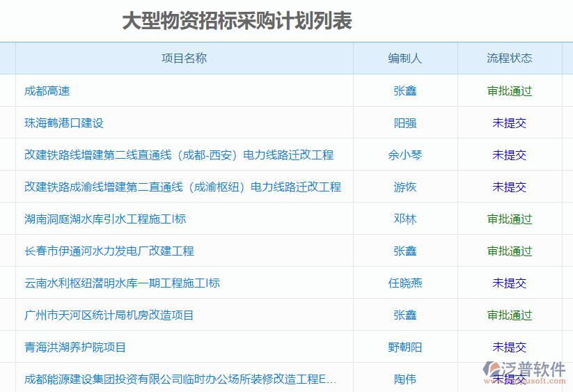Click 审批通过 status for 成都高速
The width and height of the screenshot is (573, 392).
(x=510, y=91)
